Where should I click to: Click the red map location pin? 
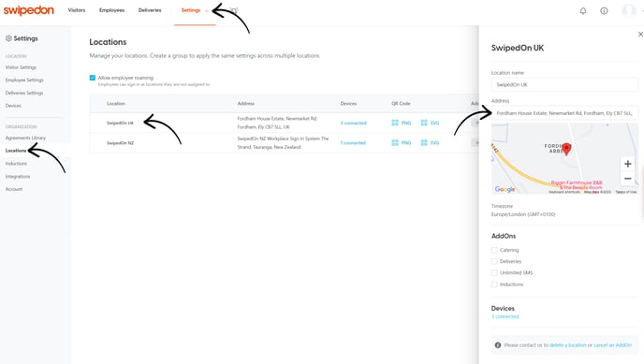566,149
